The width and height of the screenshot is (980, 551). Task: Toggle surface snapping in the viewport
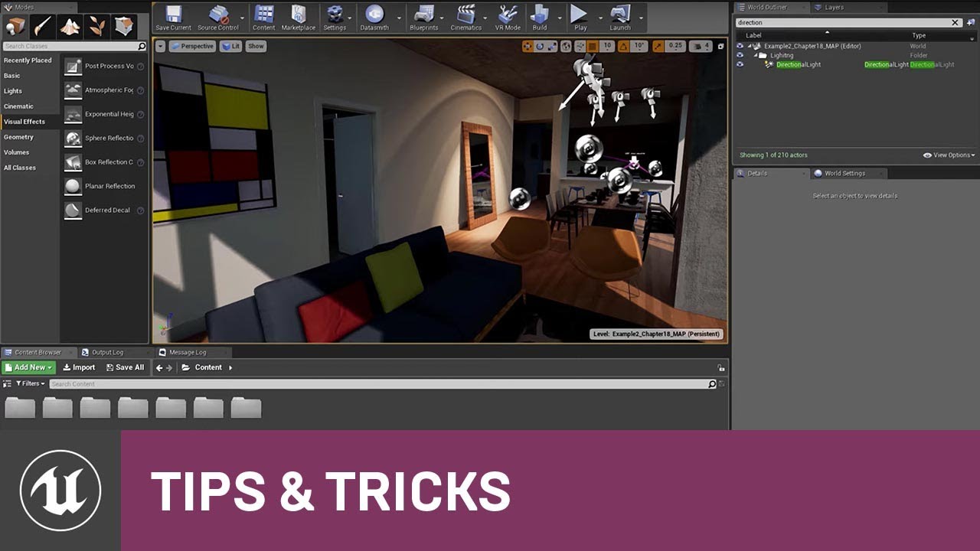click(x=580, y=46)
